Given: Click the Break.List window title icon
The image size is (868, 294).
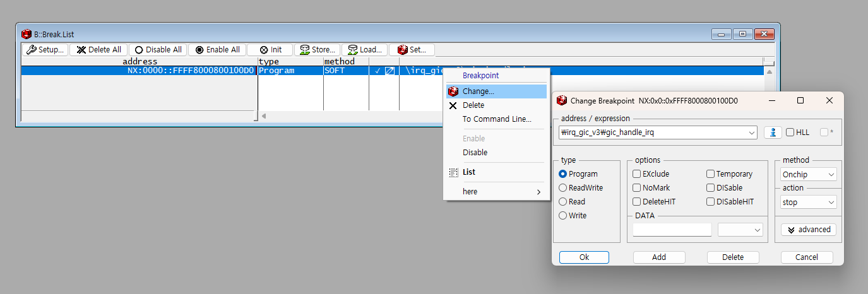Looking at the screenshot, I should click(x=27, y=34).
